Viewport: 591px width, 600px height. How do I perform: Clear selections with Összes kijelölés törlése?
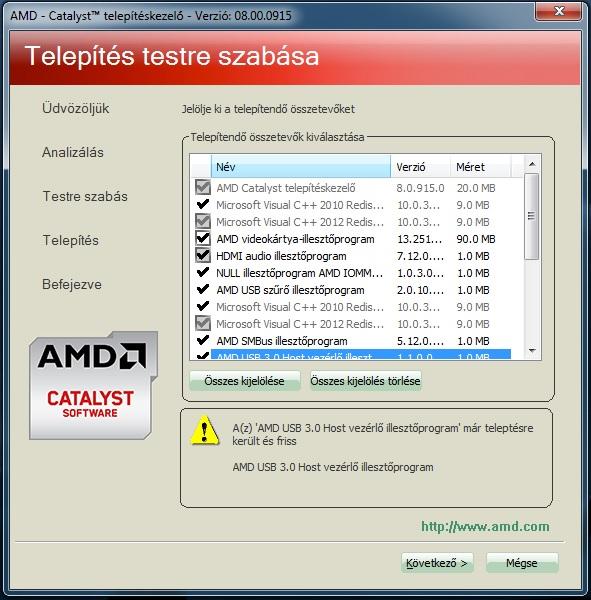point(365,381)
